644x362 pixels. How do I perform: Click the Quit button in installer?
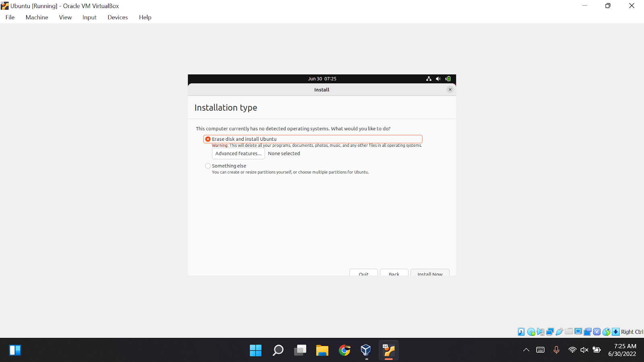pos(363,273)
